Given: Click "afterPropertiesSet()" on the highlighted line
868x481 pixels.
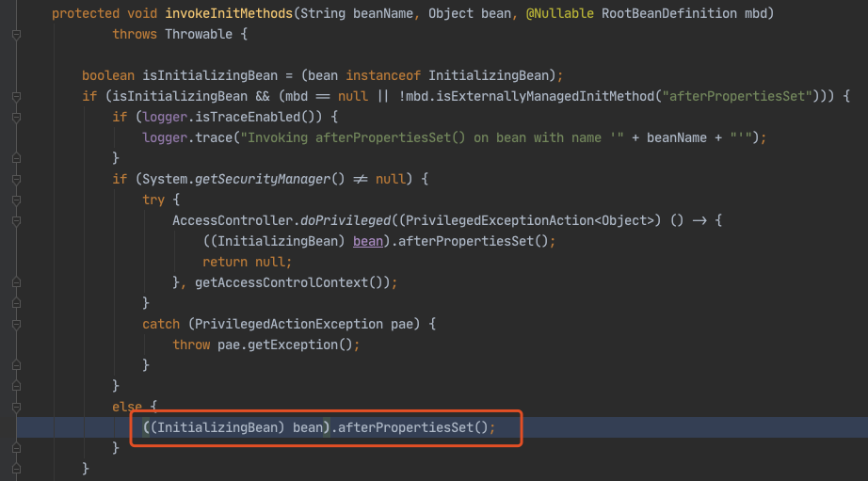Looking at the screenshot, I should click(413, 427).
